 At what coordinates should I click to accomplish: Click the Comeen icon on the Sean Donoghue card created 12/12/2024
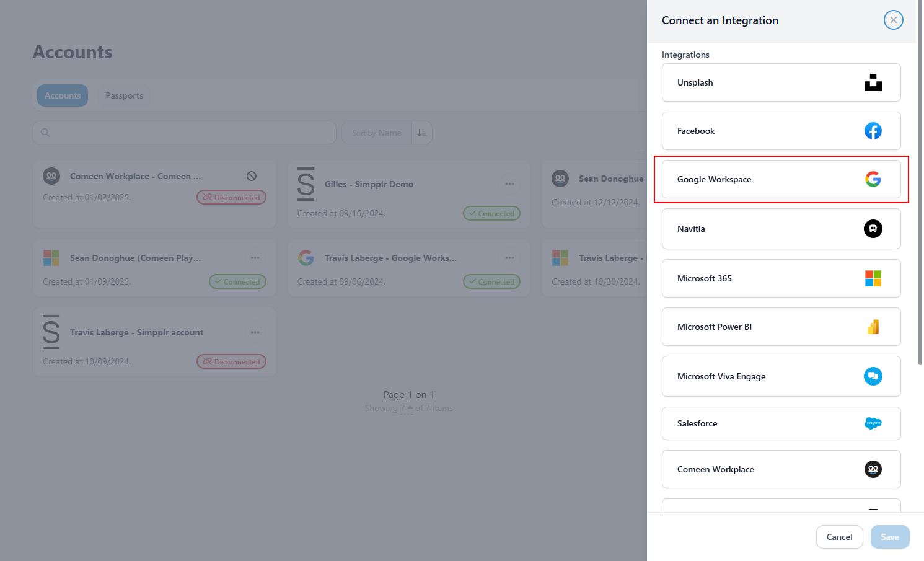coord(560,179)
